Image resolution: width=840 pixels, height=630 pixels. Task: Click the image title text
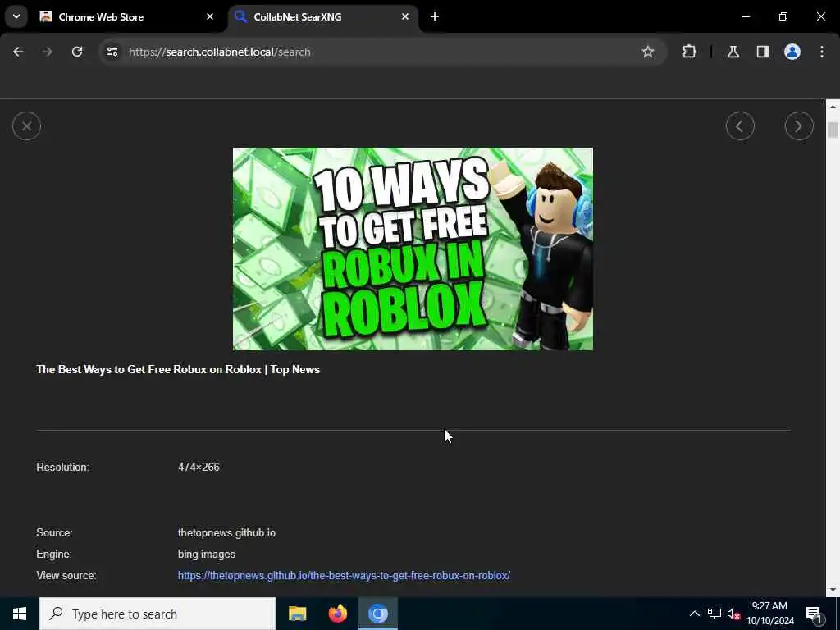pyautogui.click(x=178, y=370)
